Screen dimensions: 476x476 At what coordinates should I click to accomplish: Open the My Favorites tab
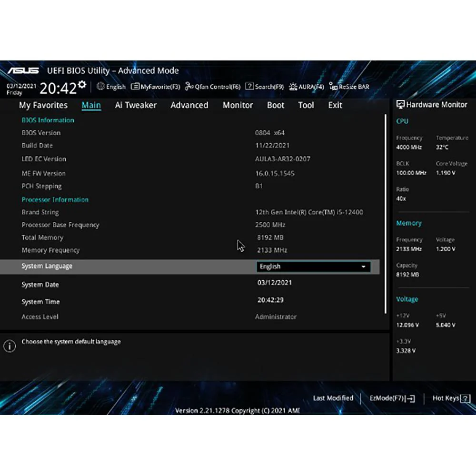click(43, 105)
